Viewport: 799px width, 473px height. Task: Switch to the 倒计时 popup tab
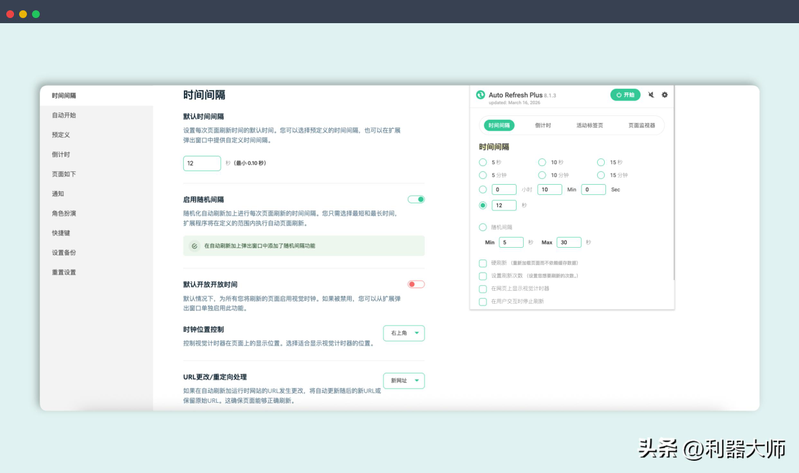(543, 125)
